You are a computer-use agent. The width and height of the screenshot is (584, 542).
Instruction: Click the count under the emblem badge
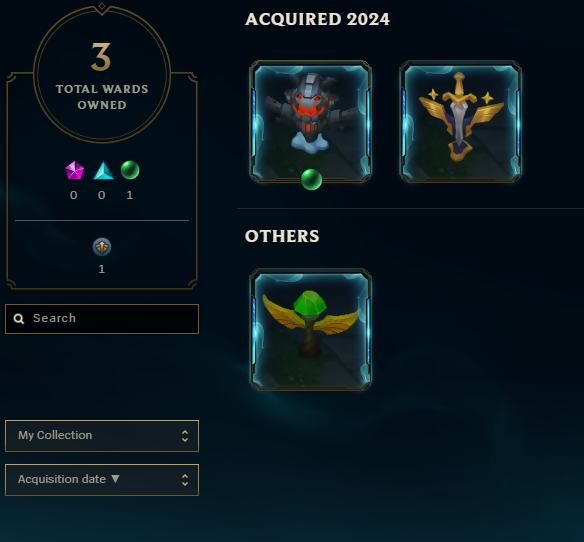click(102, 269)
